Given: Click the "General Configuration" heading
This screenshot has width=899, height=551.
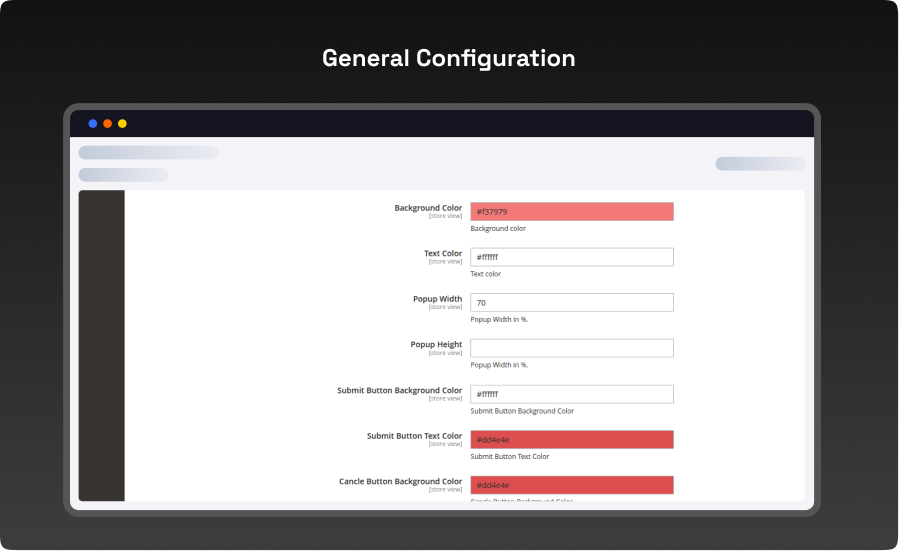Looking at the screenshot, I should 448,59.
